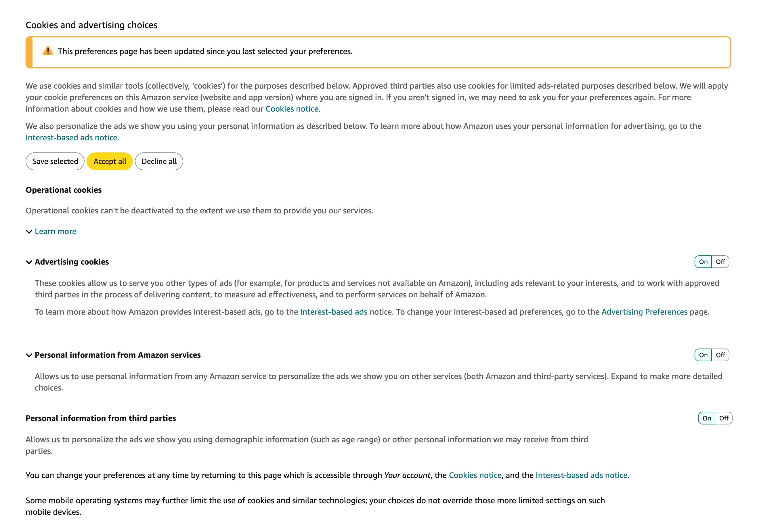
Task: Click the 'Decline all' button
Action: (159, 161)
